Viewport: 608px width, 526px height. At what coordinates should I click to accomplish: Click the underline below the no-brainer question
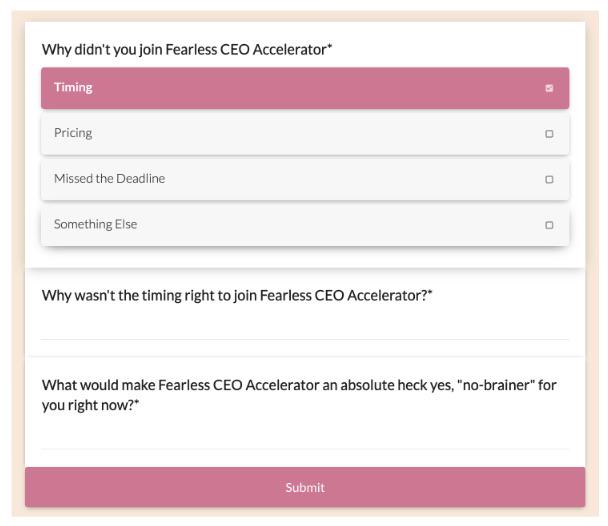point(304,448)
